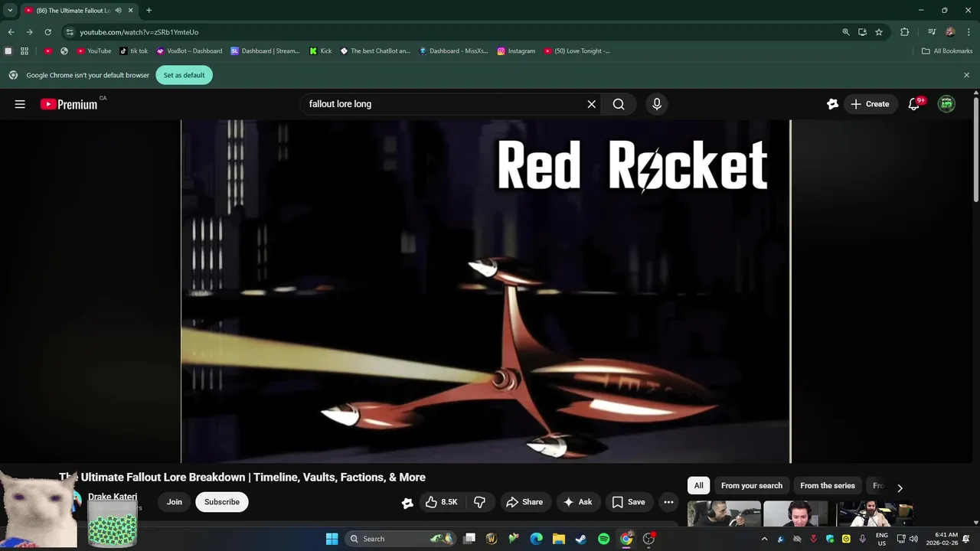Open the Kick bookmark
Viewport: 980px width, 551px height.
[x=321, y=51]
